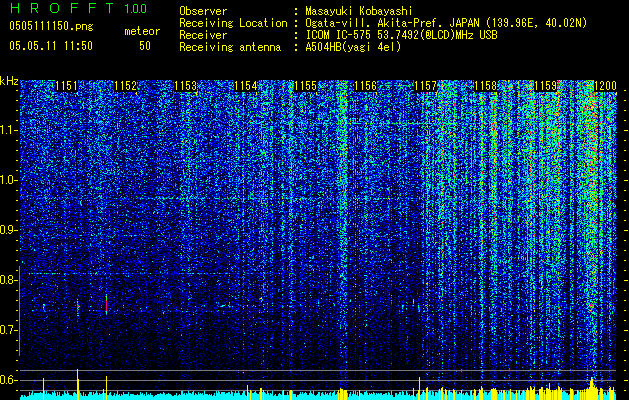Click the 'Receiving antenna' label

pyautogui.click(x=230, y=47)
